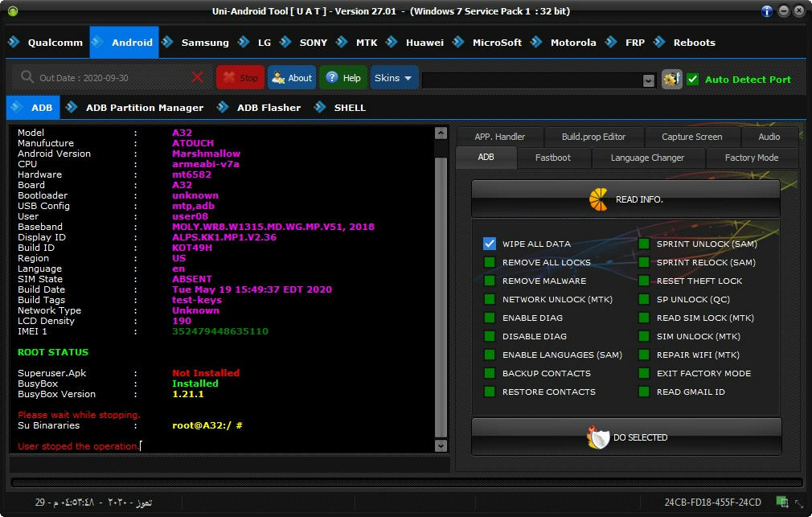The image size is (812, 517).
Task: Click the info icon in title bar
Action: point(767,11)
